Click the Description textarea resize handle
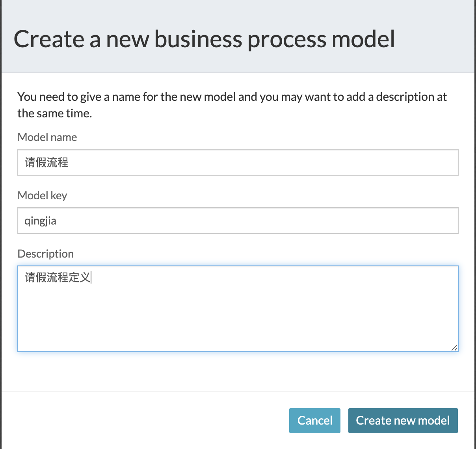This screenshot has width=476, height=449. (x=454, y=348)
